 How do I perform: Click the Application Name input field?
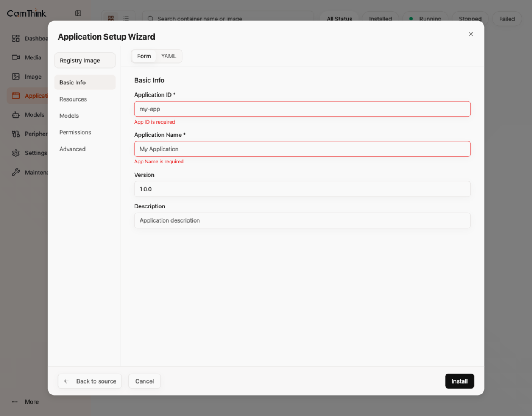pyautogui.click(x=303, y=149)
